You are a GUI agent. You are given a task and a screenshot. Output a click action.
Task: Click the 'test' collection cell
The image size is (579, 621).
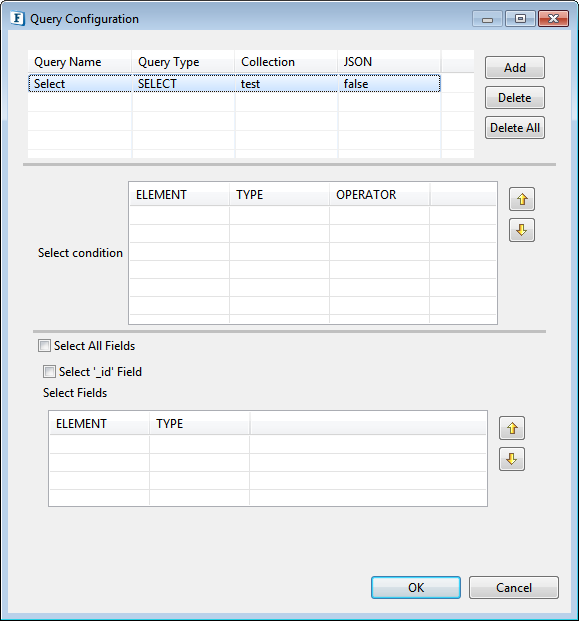point(287,84)
